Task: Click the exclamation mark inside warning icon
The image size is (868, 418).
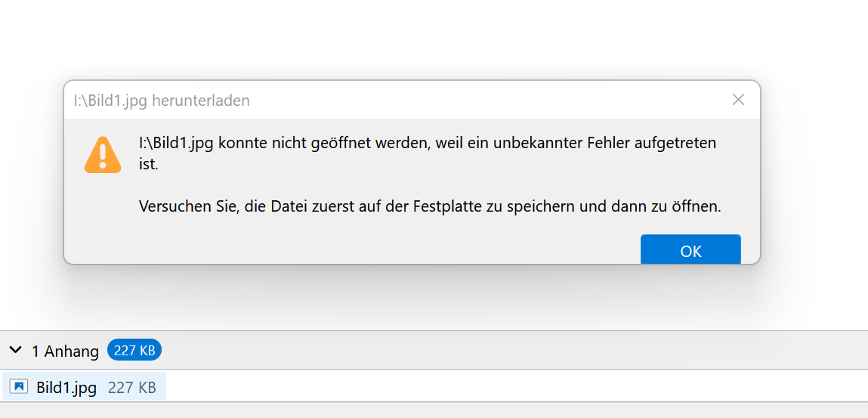Action: [x=103, y=156]
